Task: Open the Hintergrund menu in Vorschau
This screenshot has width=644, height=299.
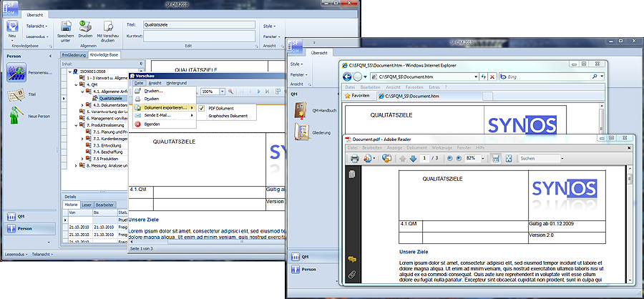Action: tap(177, 83)
